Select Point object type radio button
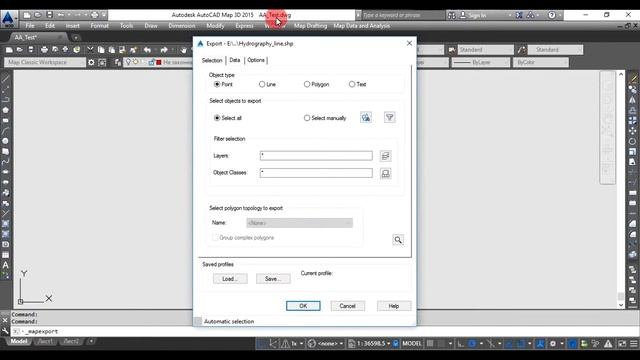The image size is (640, 360). [217, 84]
